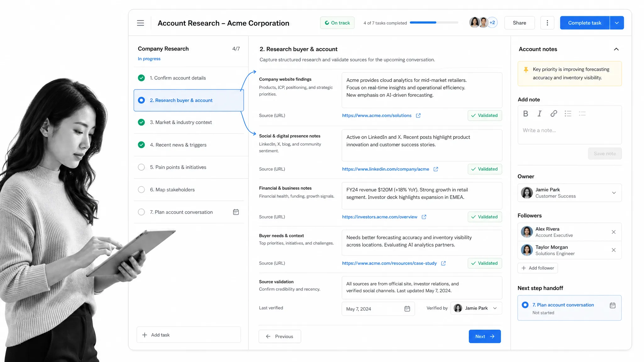This screenshot has width=644, height=362.
Task: Click the tasks completed progress bar
Action: point(434,23)
